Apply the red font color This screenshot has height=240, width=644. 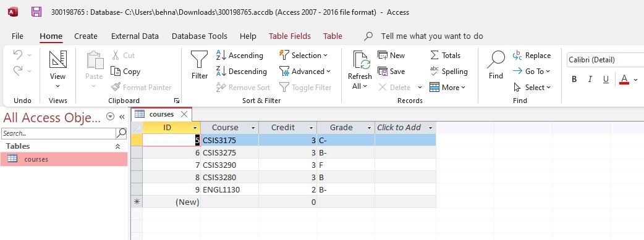624,79
